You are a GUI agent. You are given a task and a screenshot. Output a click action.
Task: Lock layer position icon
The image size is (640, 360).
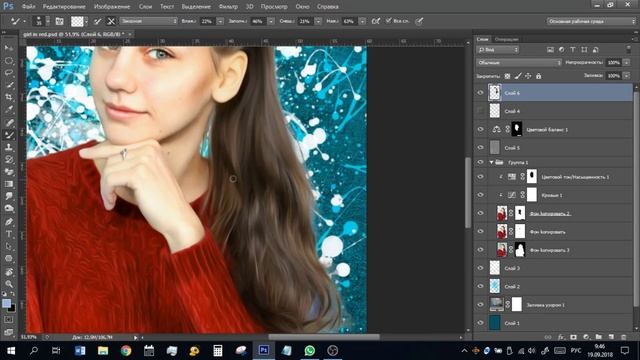point(528,76)
